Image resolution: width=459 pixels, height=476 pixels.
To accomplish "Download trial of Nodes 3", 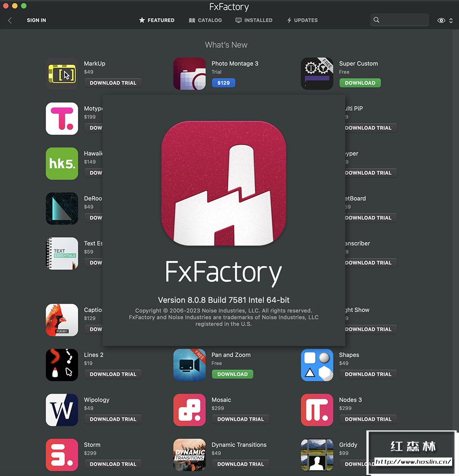I will coord(368,419).
